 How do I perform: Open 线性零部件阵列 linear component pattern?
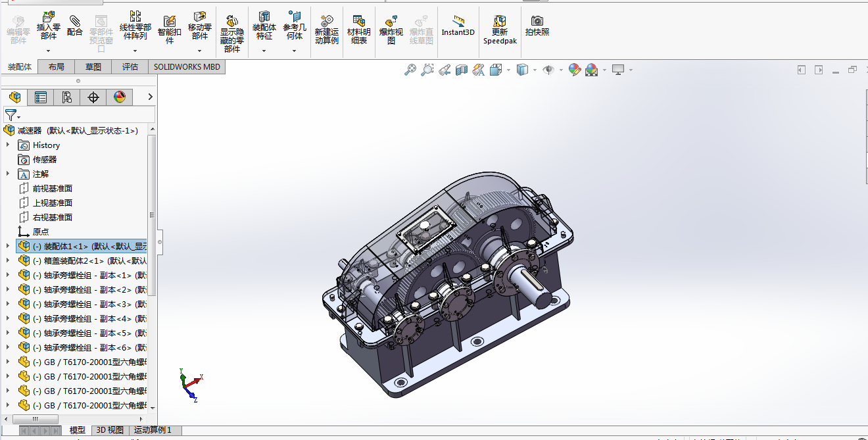coord(135,25)
